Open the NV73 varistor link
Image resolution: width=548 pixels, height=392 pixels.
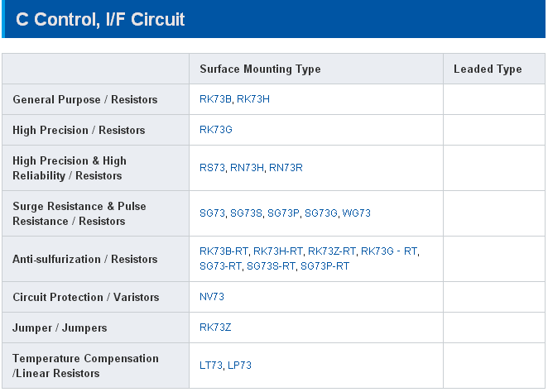[212, 297]
